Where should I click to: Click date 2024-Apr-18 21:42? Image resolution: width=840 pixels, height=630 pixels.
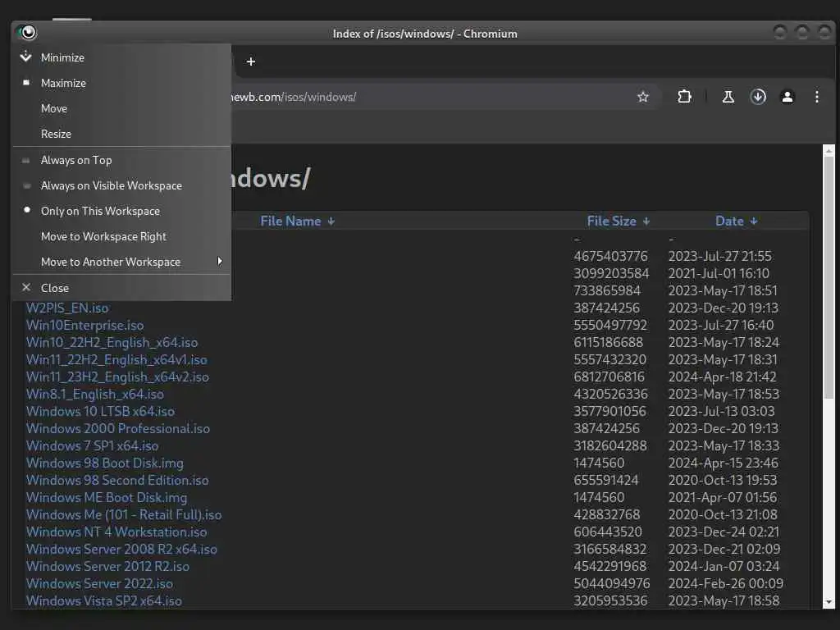722,377
